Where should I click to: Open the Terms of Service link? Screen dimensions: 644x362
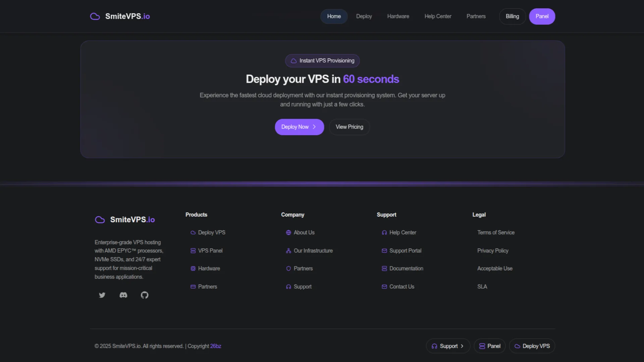pyautogui.click(x=496, y=233)
